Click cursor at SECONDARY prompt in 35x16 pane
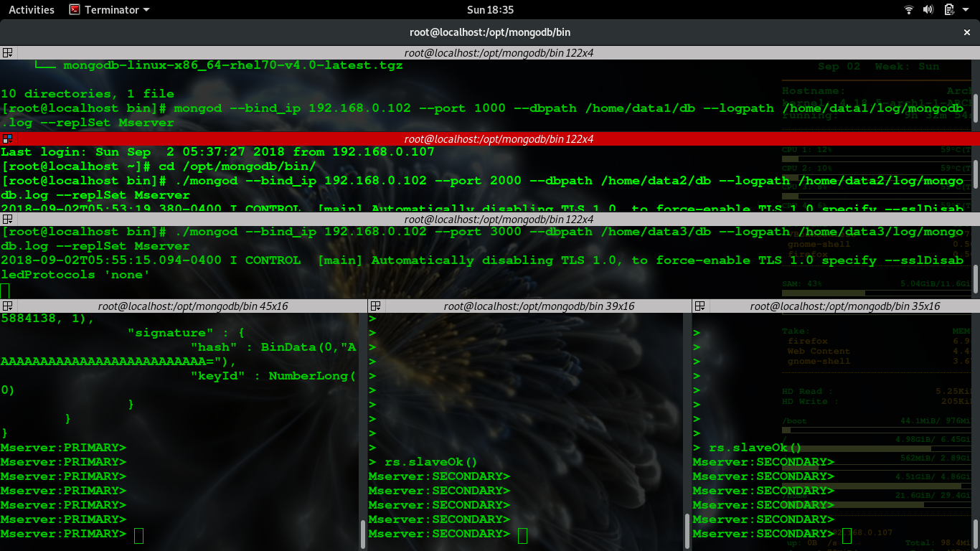Viewport: 980px width, 551px height. tap(847, 535)
